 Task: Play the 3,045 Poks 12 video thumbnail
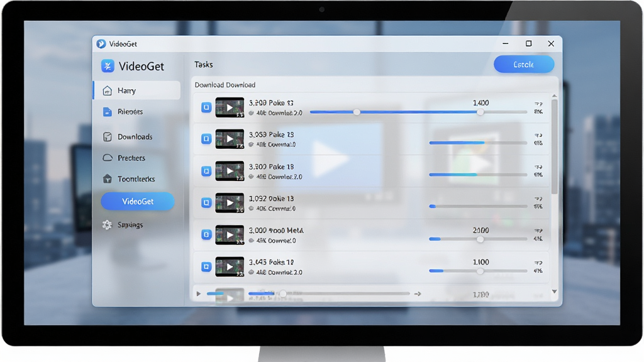[230, 266]
